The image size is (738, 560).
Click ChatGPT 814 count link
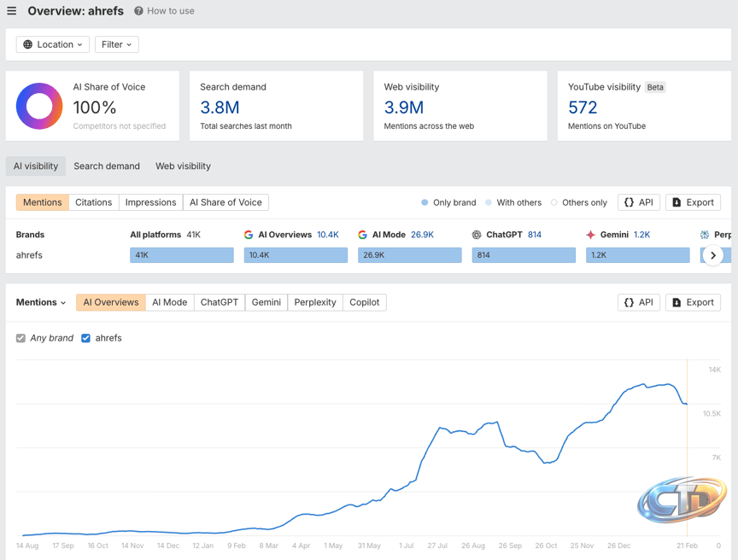(535, 235)
